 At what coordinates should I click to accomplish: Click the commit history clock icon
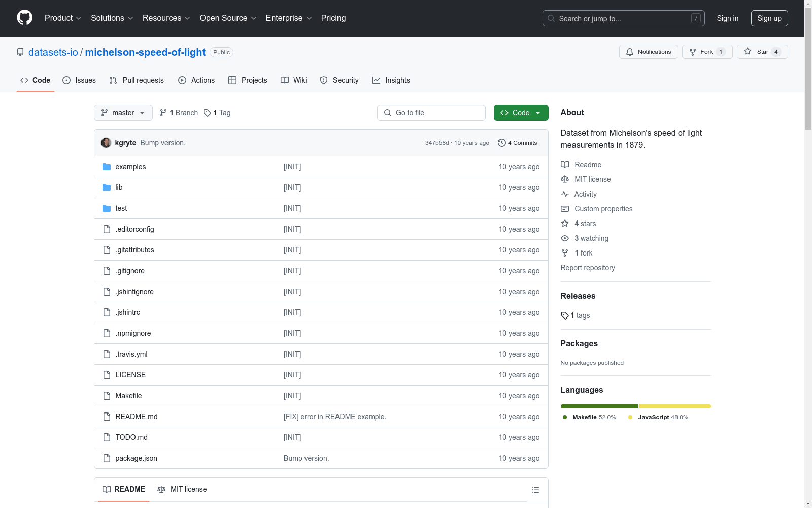502,143
